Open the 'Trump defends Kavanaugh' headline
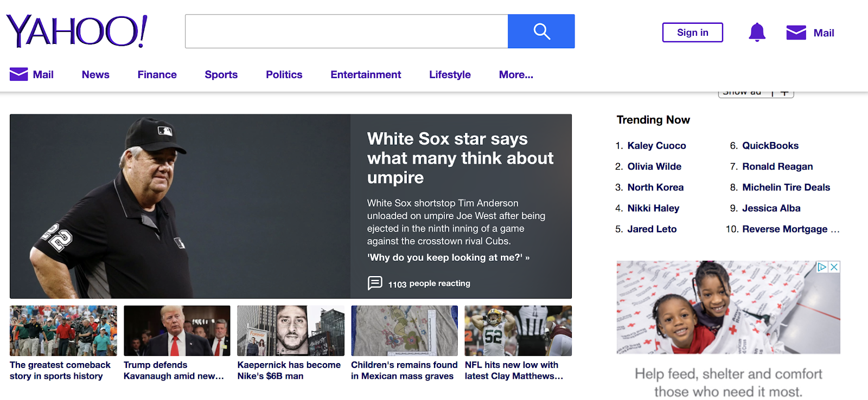 pos(174,371)
